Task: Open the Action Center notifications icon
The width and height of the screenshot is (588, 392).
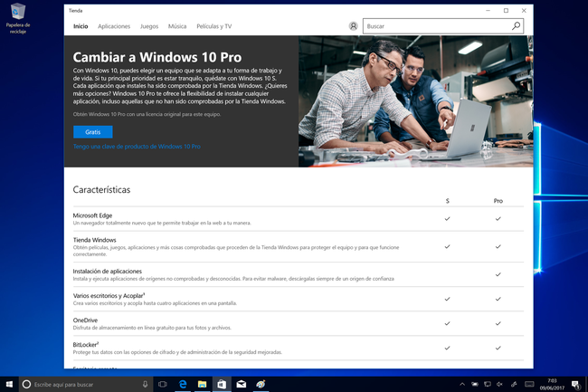Action: tap(575, 384)
